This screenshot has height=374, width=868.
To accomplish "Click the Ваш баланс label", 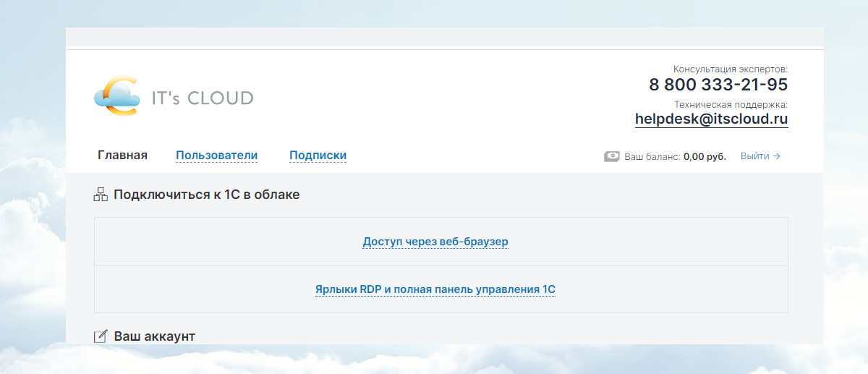I will click(652, 156).
